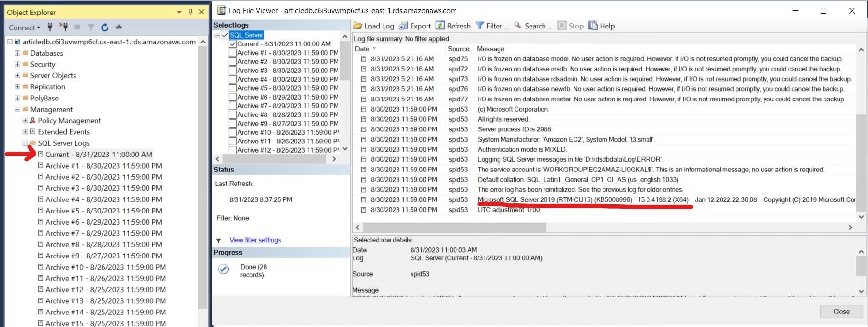
Task: Sort by the Date column header
Action: click(362, 49)
